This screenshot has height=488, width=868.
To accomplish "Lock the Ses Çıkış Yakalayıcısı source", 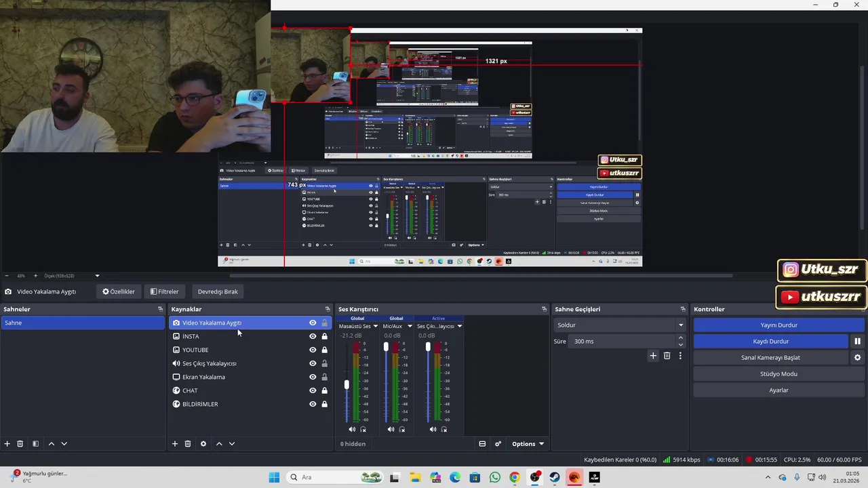I will [x=324, y=363].
